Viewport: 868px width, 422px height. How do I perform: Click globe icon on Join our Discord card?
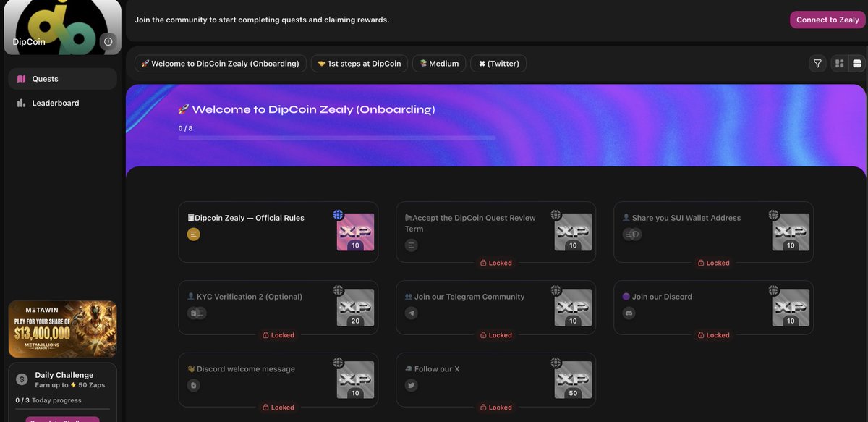(773, 290)
